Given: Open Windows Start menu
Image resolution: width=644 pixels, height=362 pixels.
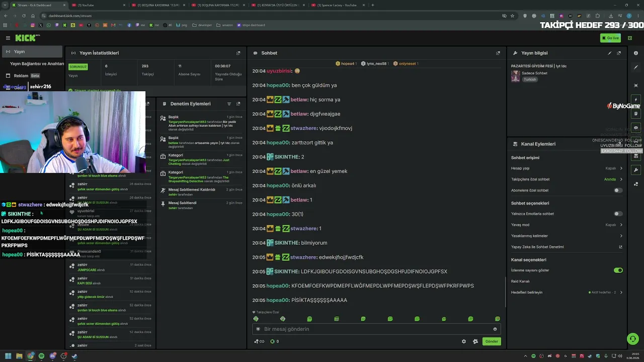Looking at the screenshot, I should pyautogui.click(x=8, y=356).
